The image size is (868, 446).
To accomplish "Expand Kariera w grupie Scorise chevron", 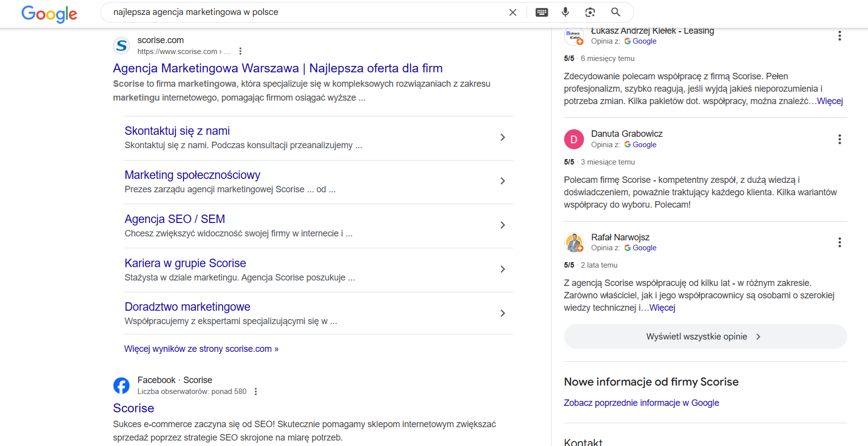I will (503, 269).
